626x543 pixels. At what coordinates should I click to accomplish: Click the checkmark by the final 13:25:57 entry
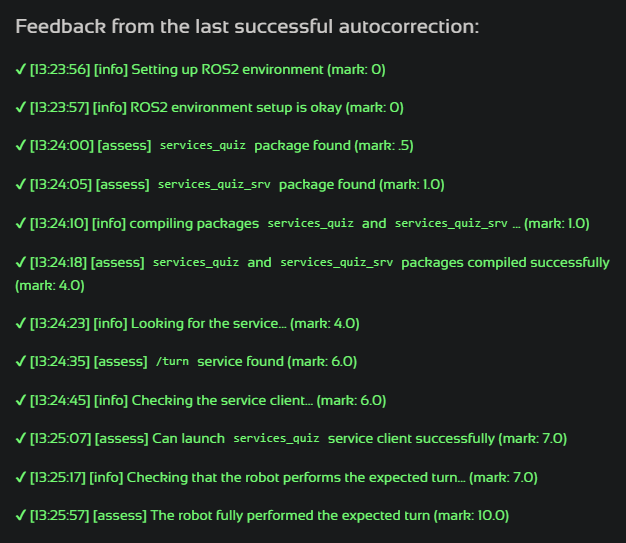21,516
